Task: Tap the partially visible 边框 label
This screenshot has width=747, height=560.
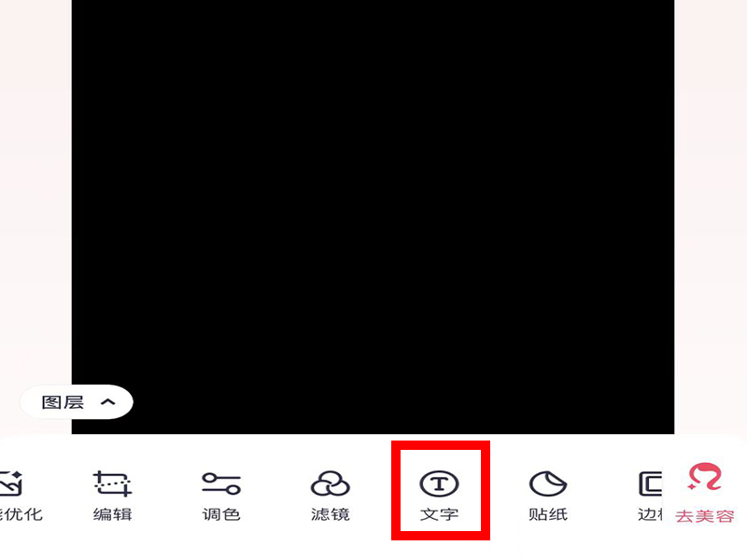Action: pos(650,515)
